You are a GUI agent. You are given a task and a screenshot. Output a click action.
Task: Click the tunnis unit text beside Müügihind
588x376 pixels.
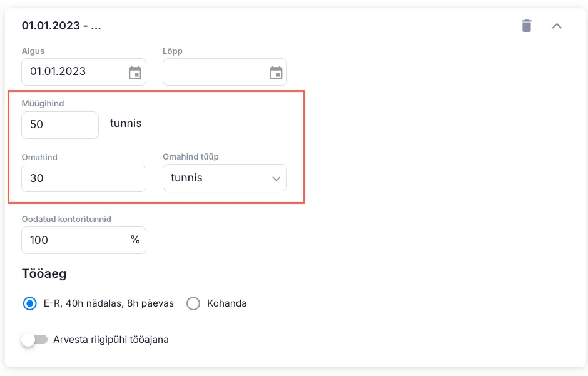(x=126, y=124)
